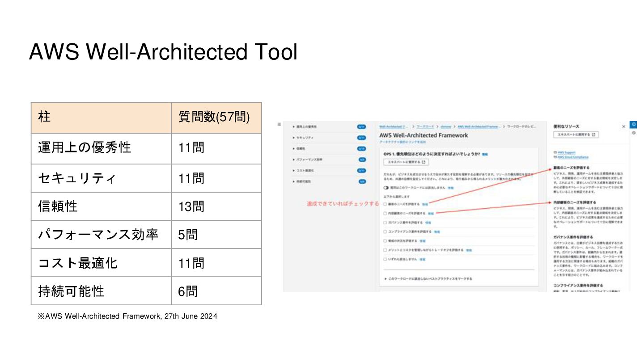The width and height of the screenshot is (644, 362).
Task: Check the メリットとリスクを管理 トレードオフ checkbox
Action: point(385,250)
